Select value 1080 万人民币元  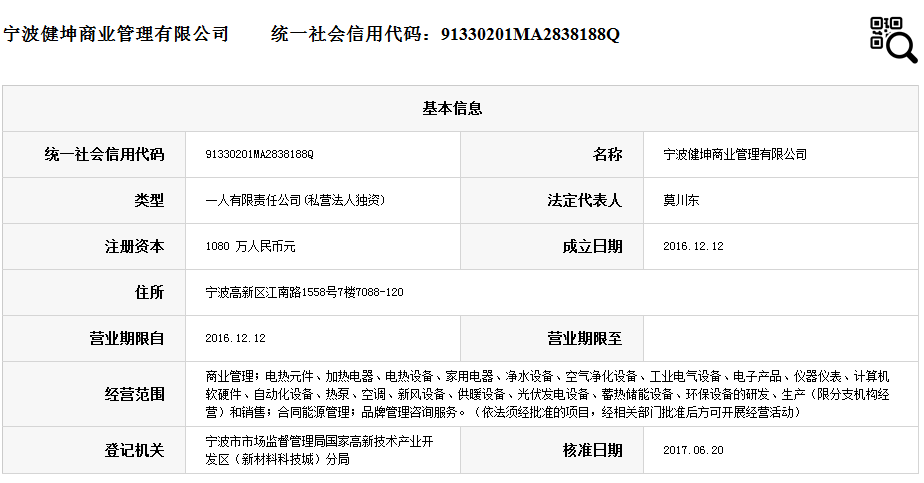click(250, 246)
